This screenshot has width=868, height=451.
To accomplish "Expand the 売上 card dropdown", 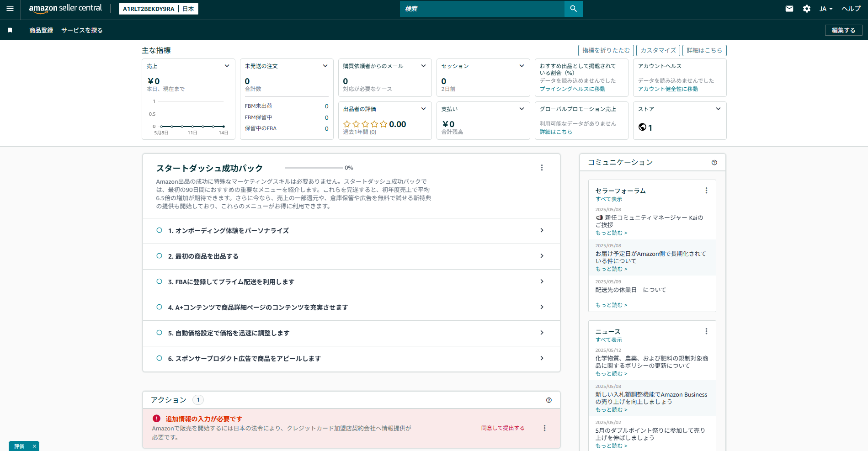I will tap(227, 66).
